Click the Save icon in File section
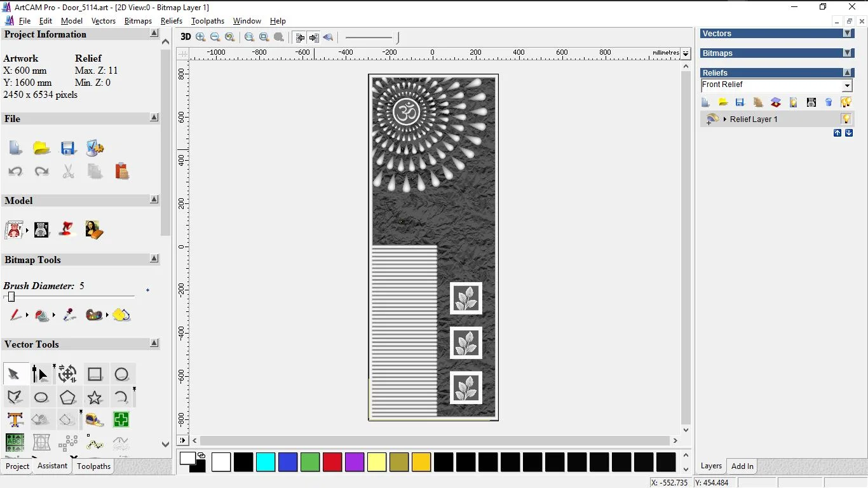This screenshot has width=868, height=488. [x=68, y=148]
